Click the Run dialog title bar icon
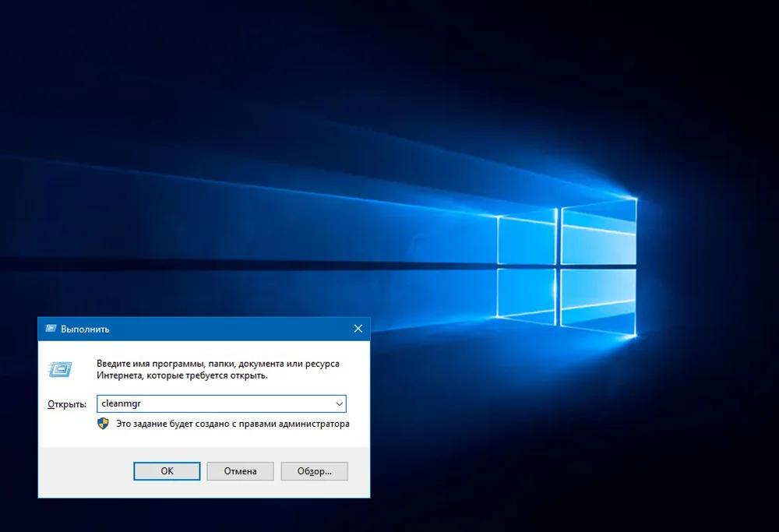Image resolution: width=779 pixels, height=532 pixels. pyautogui.click(x=51, y=329)
